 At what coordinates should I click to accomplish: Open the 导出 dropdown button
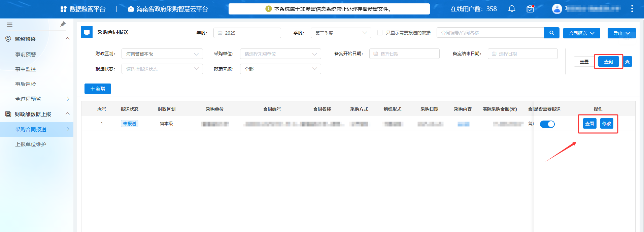(621, 33)
